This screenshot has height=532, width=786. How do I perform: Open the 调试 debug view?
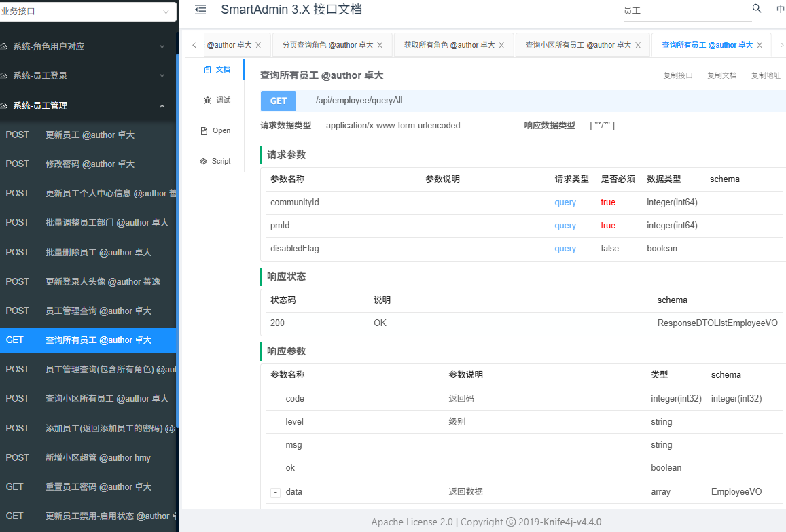click(217, 101)
